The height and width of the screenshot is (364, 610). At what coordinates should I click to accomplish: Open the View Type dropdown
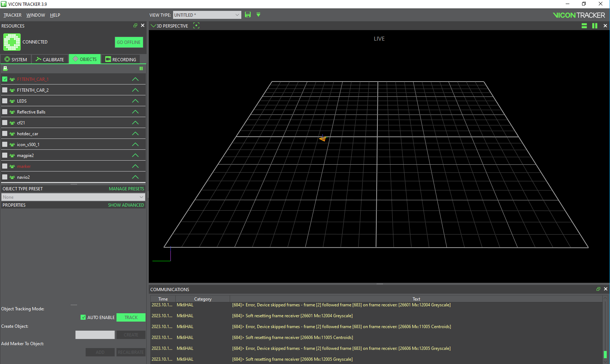[207, 15]
